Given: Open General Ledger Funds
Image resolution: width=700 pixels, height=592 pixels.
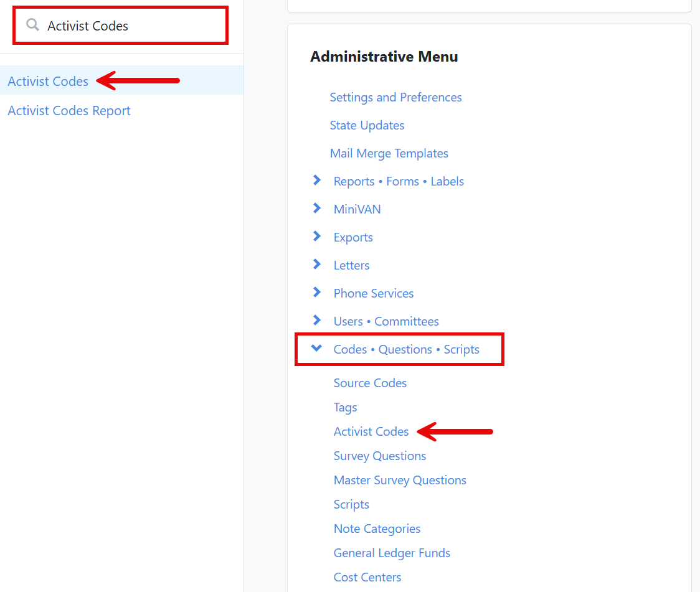Looking at the screenshot, I should [392, 553].
